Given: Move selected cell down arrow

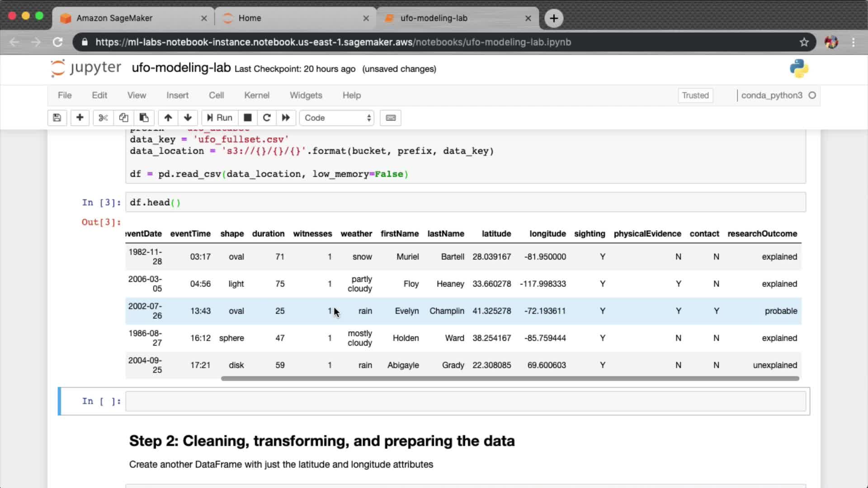Looking at the screenshot, I should click(x=188, y=118).
